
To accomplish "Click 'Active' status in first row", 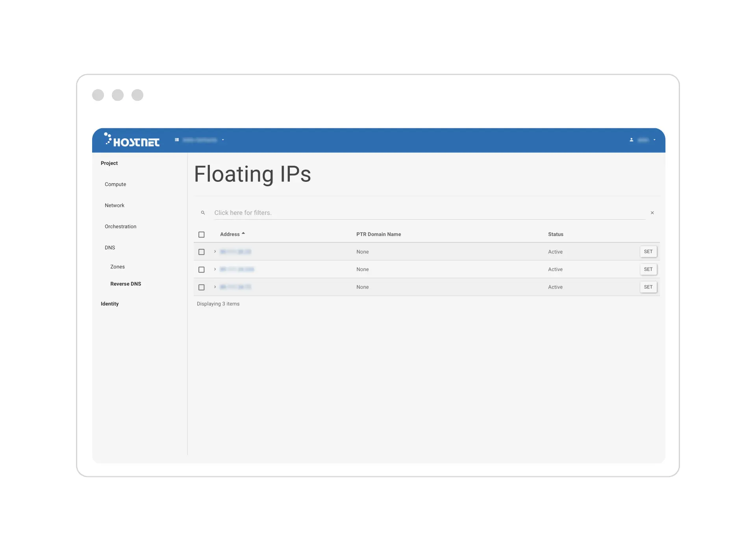I will (555, 252).
